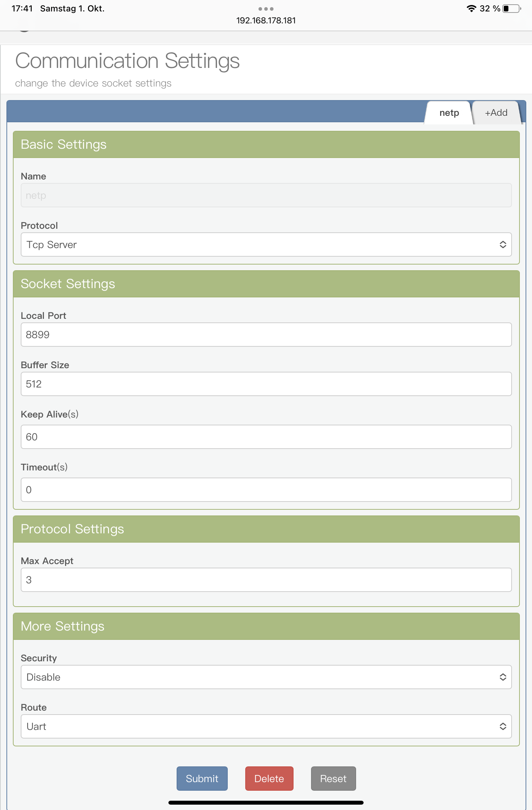Click the Local Port input field
Image resolution: width=532 pixels, height=810 pixels.
266,335
